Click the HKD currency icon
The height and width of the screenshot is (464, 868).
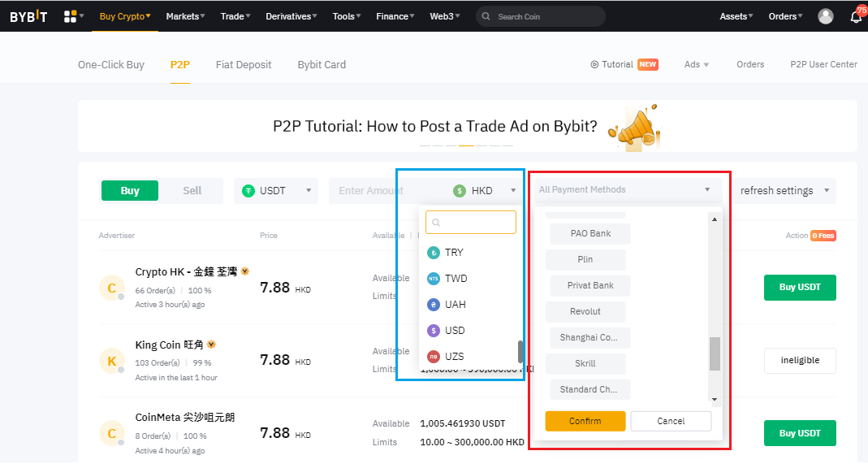460,191
